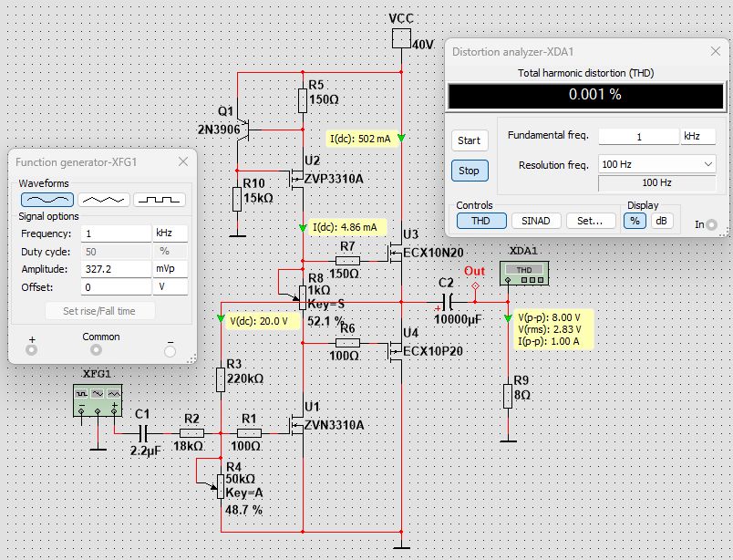Screen dimensions: 733x560
Task: Click the red Out probe marker
Action: (475, 285)
